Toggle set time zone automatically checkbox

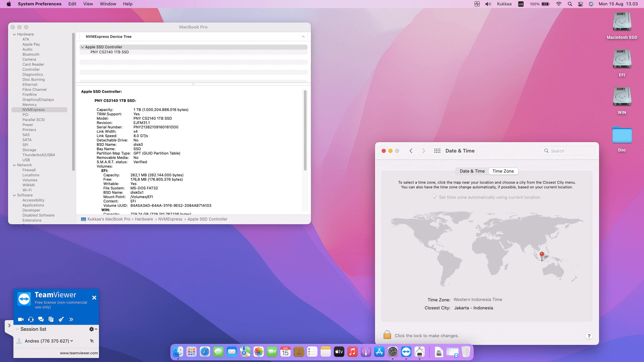[x=435, y=197]
